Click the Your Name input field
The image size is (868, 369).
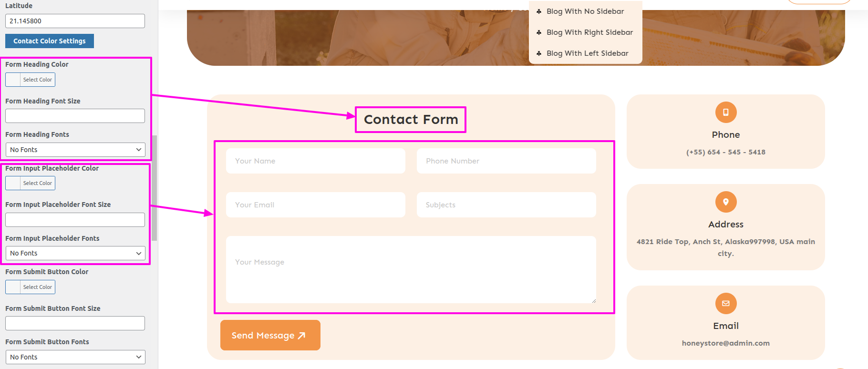(x=315, y=161)
